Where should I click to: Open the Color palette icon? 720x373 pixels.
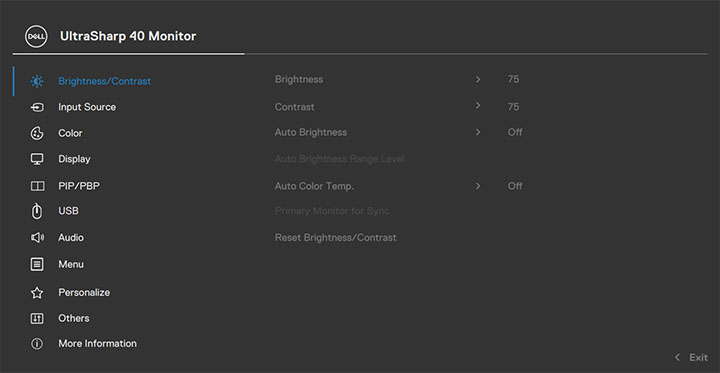(37, 133)
